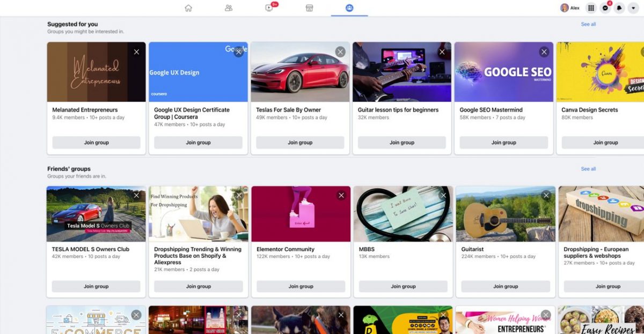Click the "58K members" text under Google SEO Mastermind
644x334 pixels.
(x=477, y=117)
